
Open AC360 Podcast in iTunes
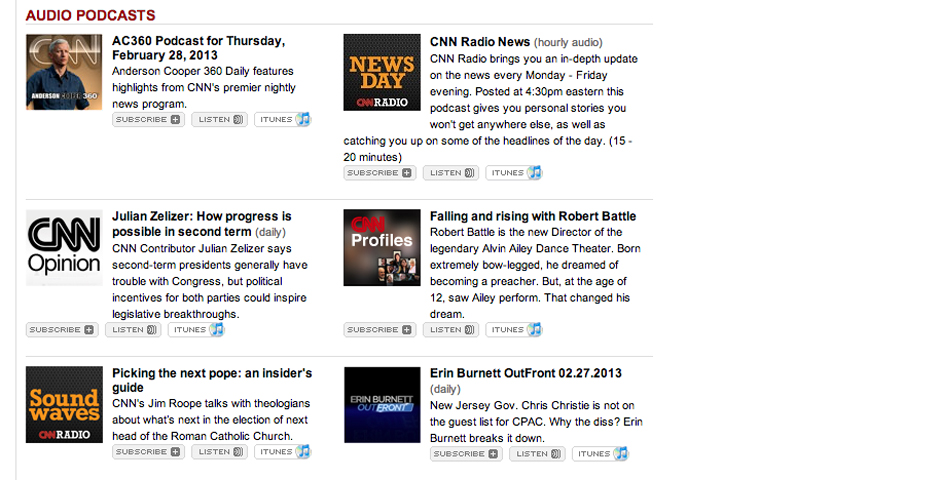[282, 119]
